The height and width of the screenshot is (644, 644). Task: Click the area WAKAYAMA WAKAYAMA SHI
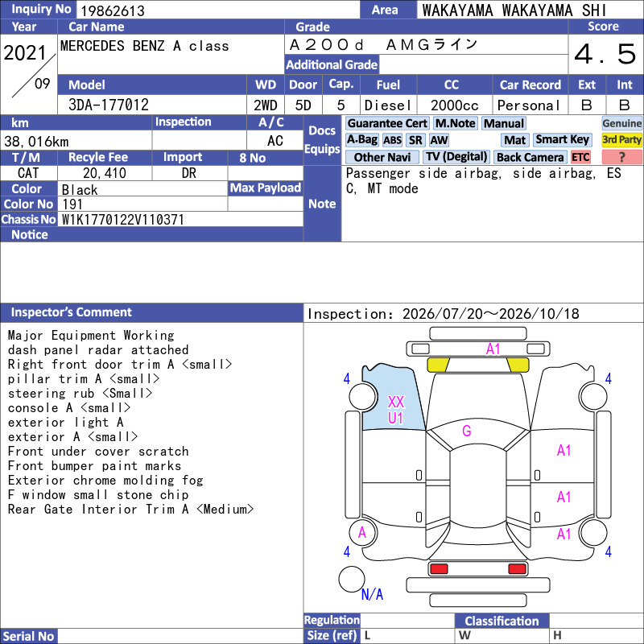514,10
